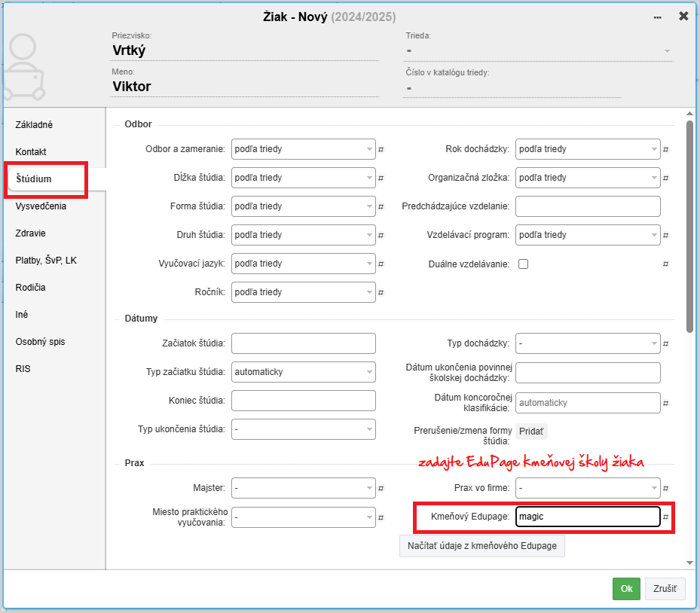
Task: Click into the Začiatok štúdia date field
Action: [x=303, y=343]
